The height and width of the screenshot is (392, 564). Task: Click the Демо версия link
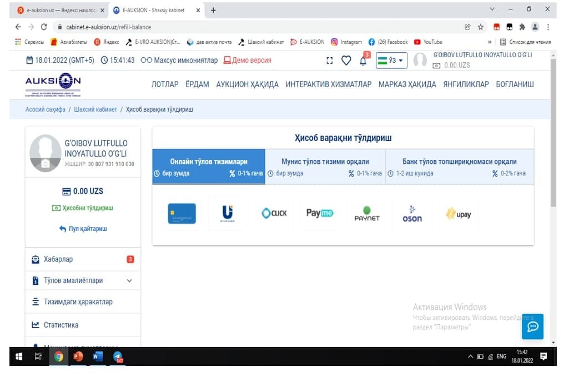[248, 60]
